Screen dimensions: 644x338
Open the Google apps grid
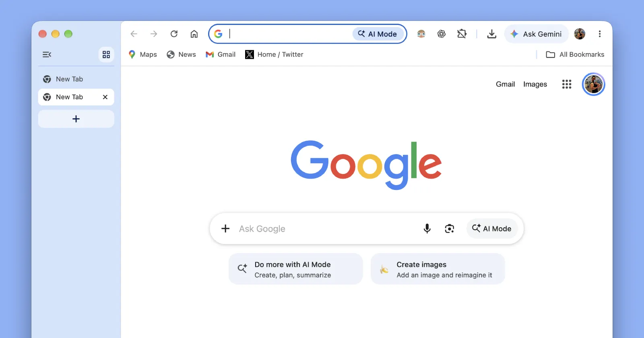tap(567, 84)
